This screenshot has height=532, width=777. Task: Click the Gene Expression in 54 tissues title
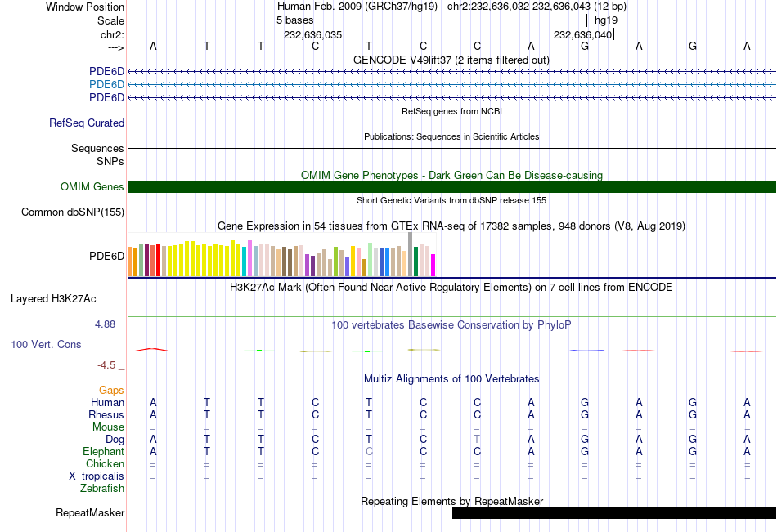[x=451, y=226]
